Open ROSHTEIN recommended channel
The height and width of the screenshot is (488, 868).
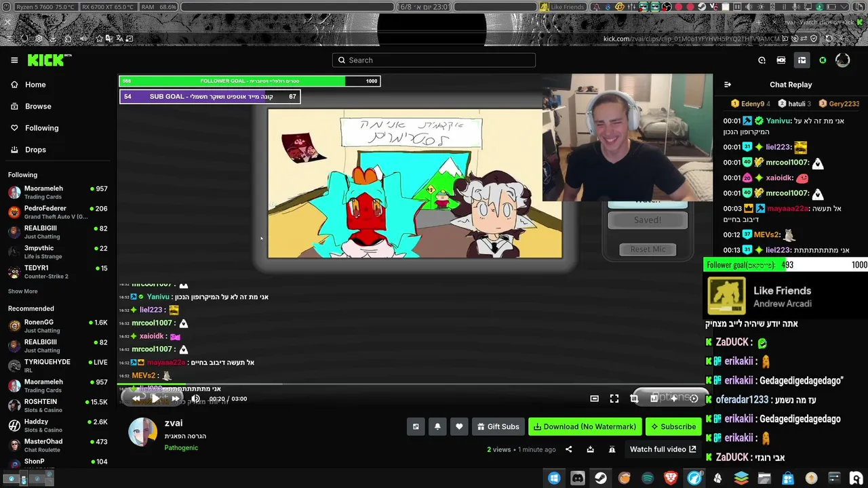(x=58, y=405)
